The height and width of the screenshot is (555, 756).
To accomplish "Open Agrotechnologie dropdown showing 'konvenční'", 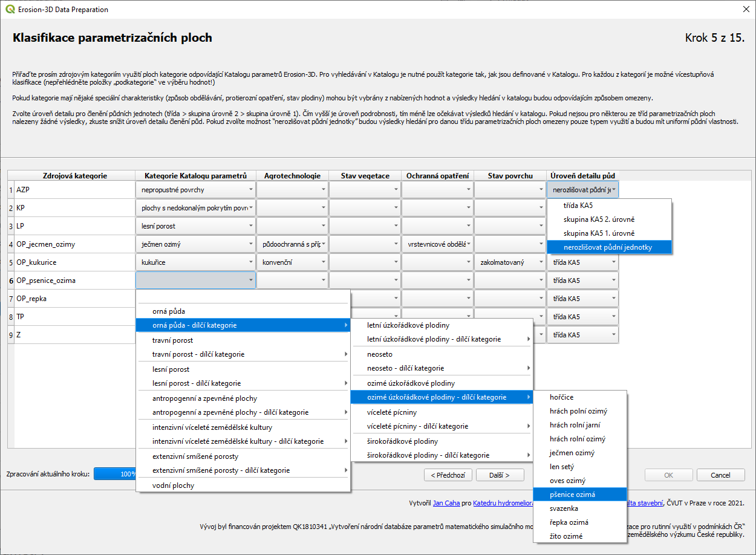I will pyautogui.click(x=292, y=262).
